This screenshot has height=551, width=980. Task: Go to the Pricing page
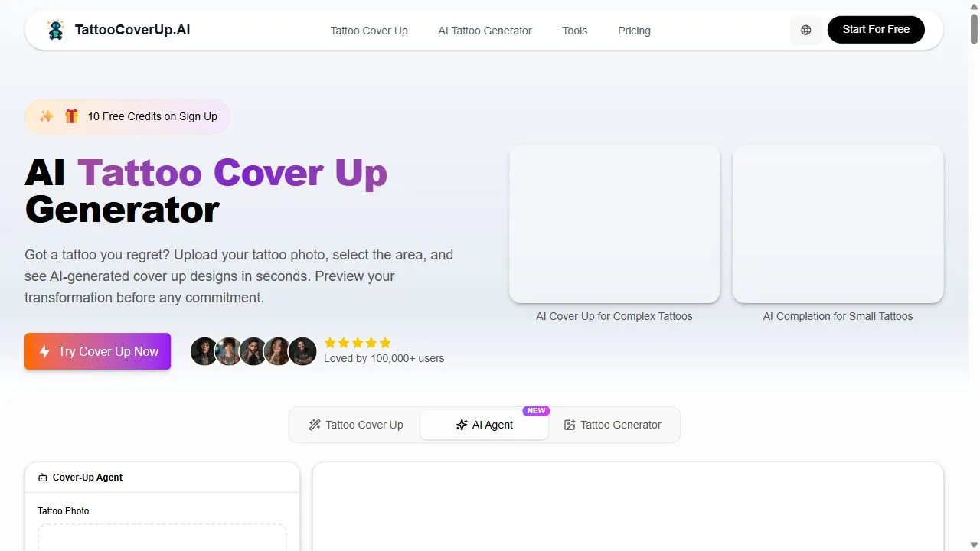click(x=634, y=31)
